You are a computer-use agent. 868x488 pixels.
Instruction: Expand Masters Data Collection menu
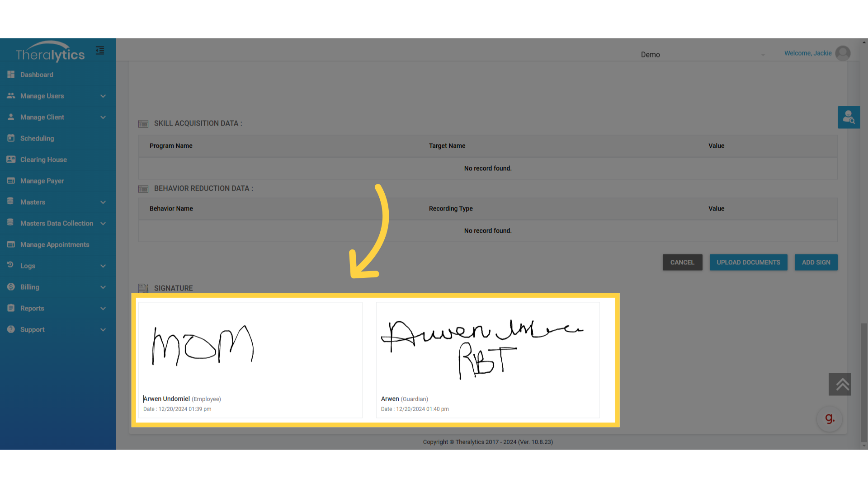pyautogui.click(x=103, y=223)
